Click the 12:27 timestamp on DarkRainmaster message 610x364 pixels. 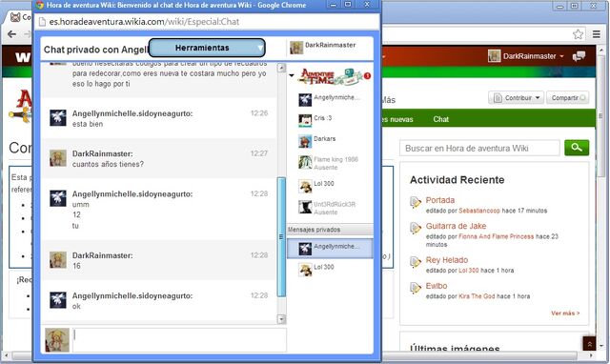[x=259, y=153]
